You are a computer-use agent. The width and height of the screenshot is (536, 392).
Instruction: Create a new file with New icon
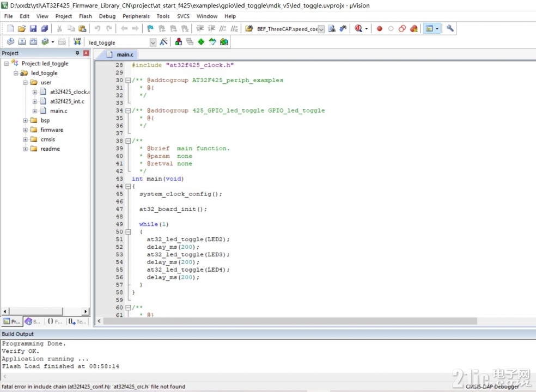[x=10, y=29]
